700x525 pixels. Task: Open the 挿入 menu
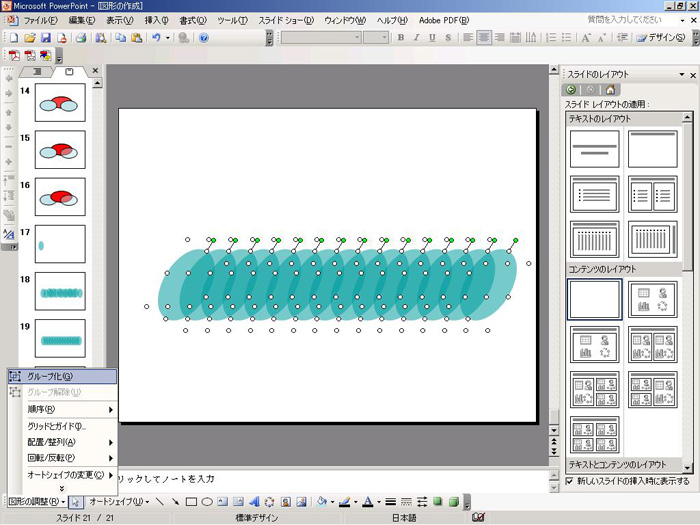[156, 20]
